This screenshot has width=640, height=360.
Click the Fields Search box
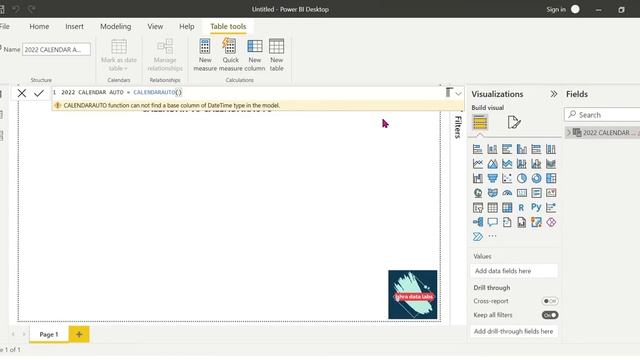pos(602,115)
